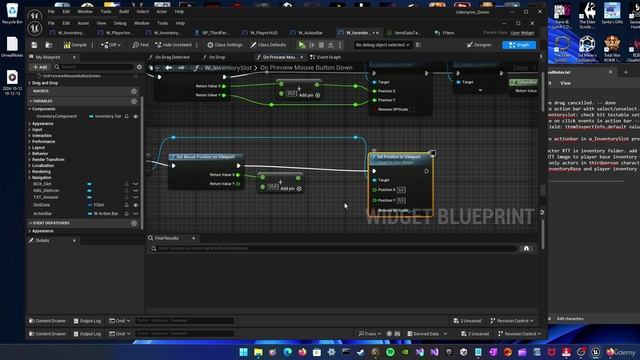Add a new event dispatcher via plus icon
This screenshot has width=640, height=360.
click(x=134, y=223)
